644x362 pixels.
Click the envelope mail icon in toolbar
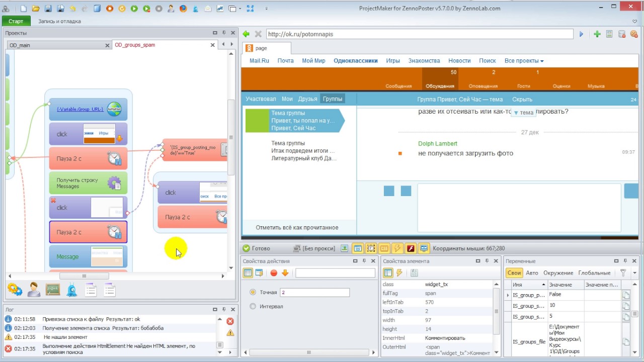208,9
